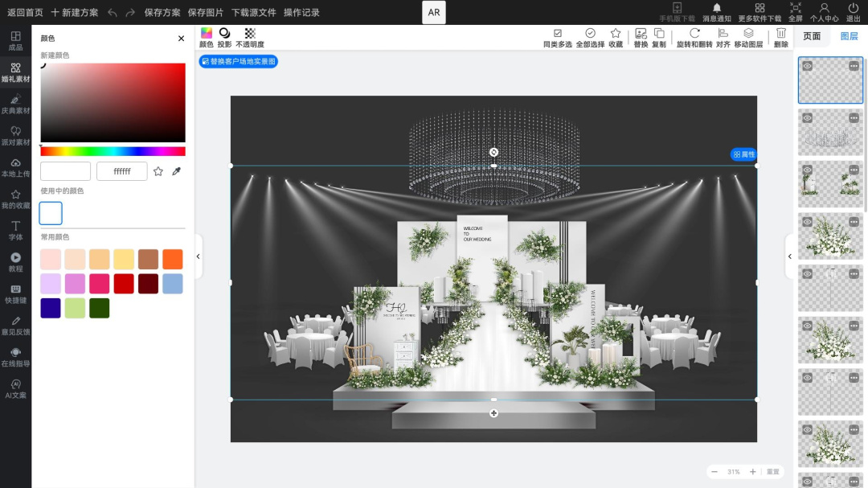
Task: Toggle visibility of the chandelier layer
Action: click(x=807, y=118)
